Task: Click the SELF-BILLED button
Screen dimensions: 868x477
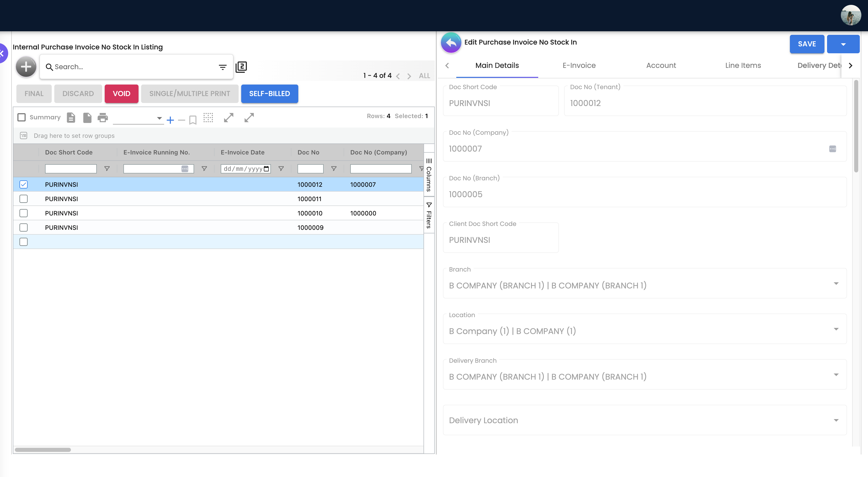Action: (269, 94)
